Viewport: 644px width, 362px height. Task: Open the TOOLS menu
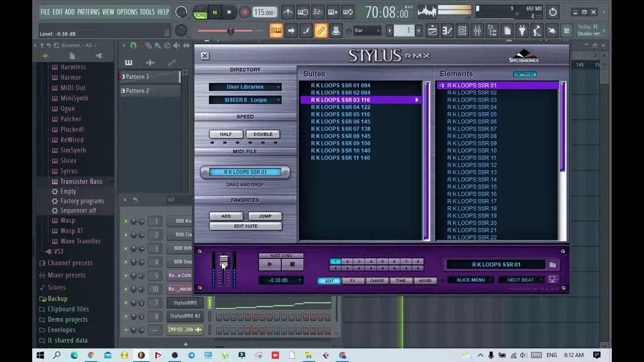coord(147,12)
